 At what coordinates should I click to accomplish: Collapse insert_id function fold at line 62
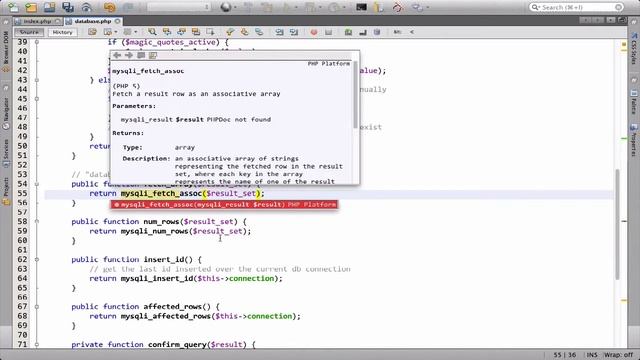37,260
